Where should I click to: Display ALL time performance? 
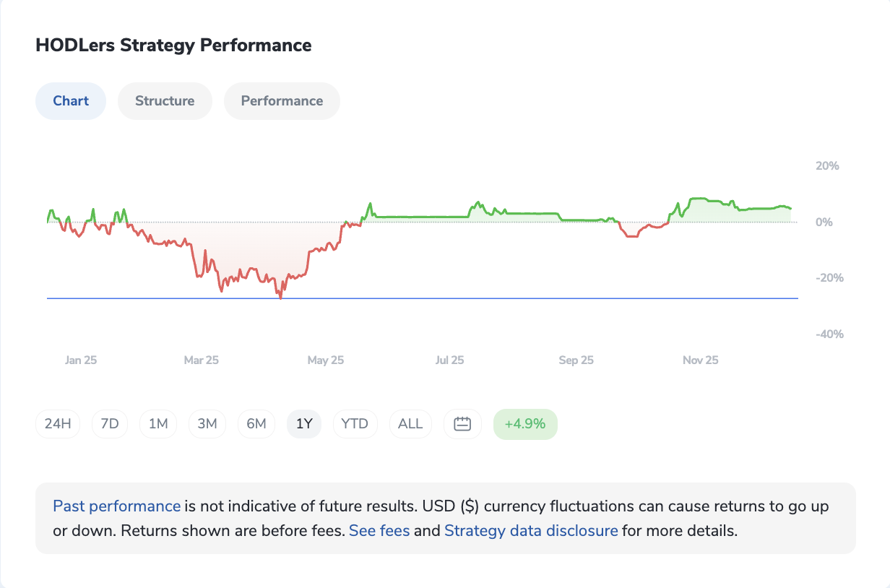(410, 424)
